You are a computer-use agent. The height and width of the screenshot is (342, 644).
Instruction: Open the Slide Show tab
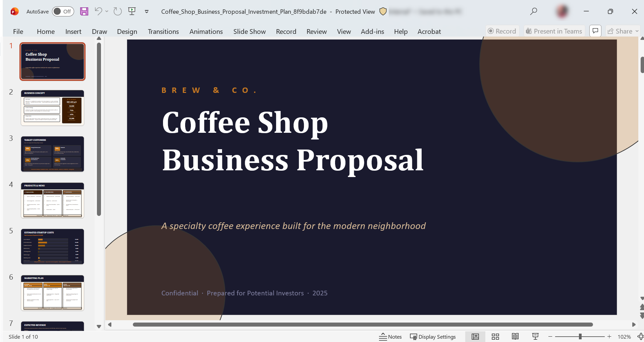point(250,32)
